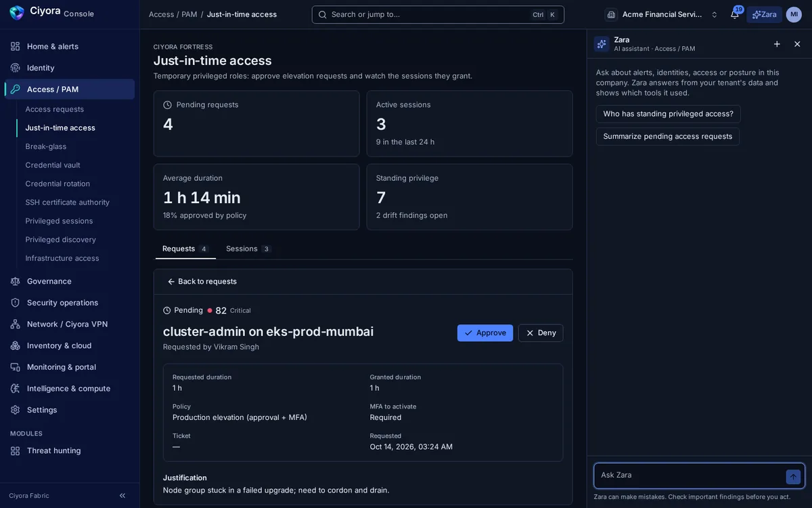Click the policy 'Production elevation (approval + MFA)'
The height and width of the screenshot is (508, 812).
tap(240, 417)
